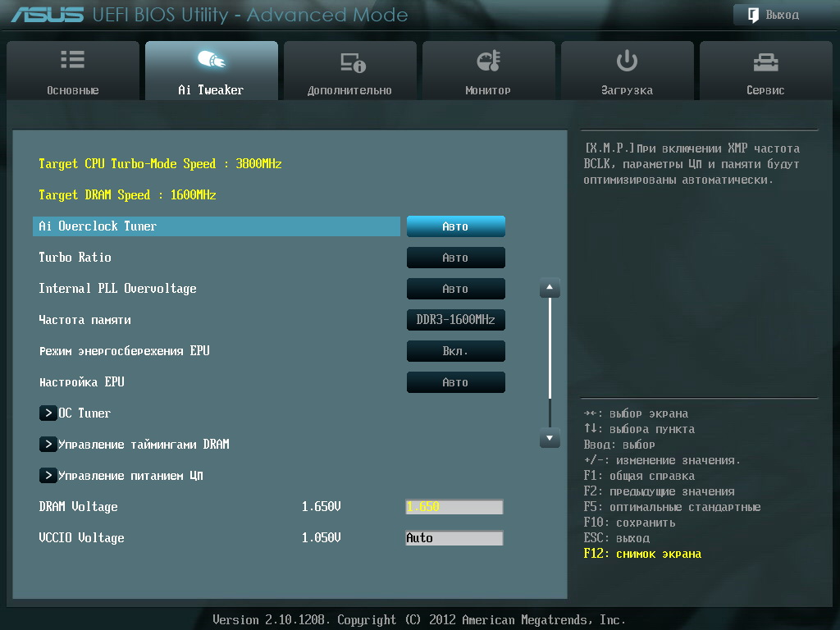The image size is (840, 630).
Task: Click the Ai Tweaker rocket icon
Action: pos(211,59)
